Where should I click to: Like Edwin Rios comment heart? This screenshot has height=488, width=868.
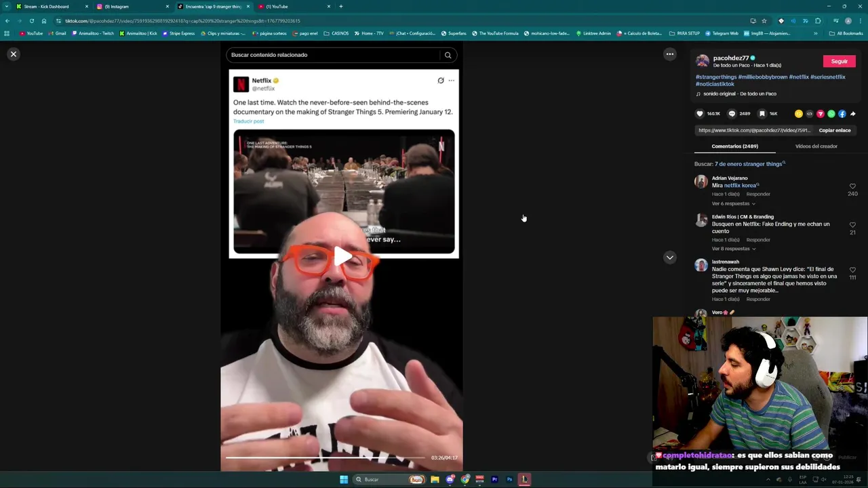852,225
